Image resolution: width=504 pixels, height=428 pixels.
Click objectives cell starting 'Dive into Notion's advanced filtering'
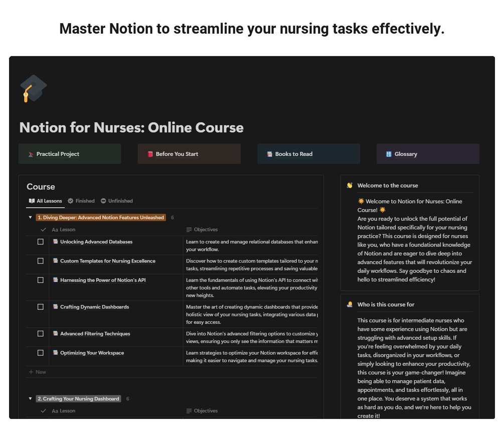(x=251, y=337)
